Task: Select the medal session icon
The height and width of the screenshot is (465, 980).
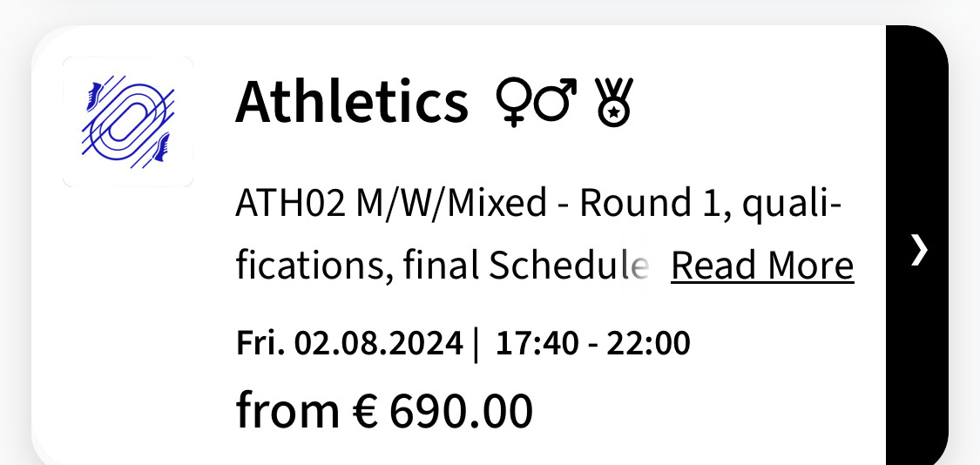Action: 614,102
